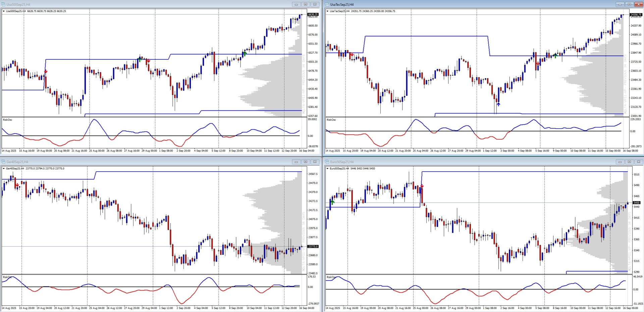Click the 6630.25 current price label
The image size is (644, 312).
point(313,14)
